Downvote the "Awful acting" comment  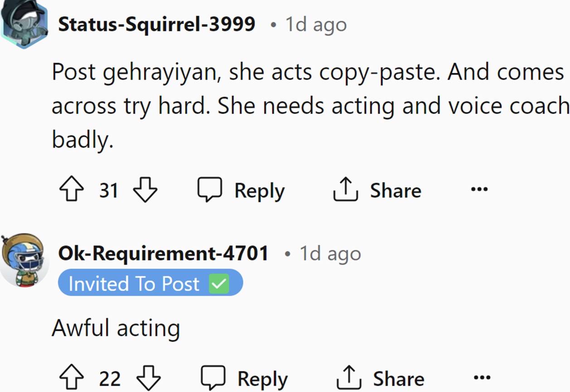[x=149, y=378]
